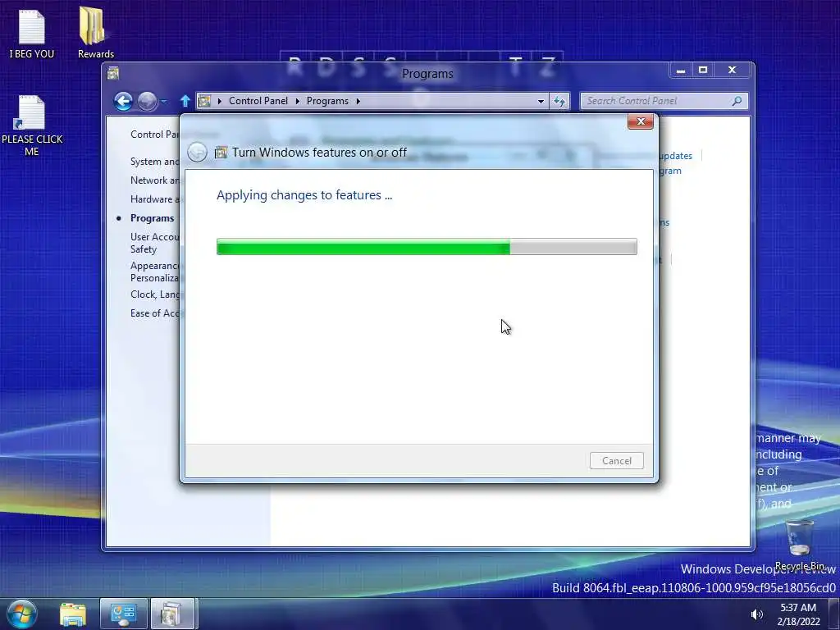Click Windows features dialog title icon

pos(221,153)
